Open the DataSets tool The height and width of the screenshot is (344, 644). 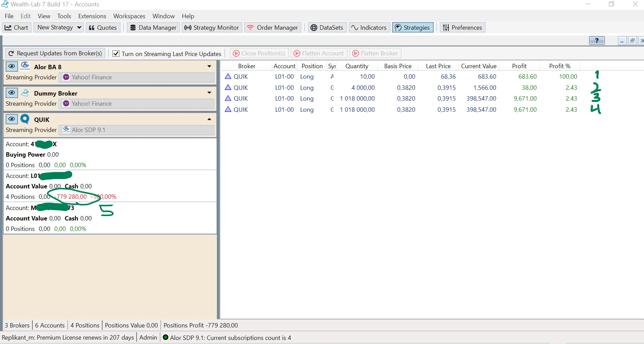point(327,28)
